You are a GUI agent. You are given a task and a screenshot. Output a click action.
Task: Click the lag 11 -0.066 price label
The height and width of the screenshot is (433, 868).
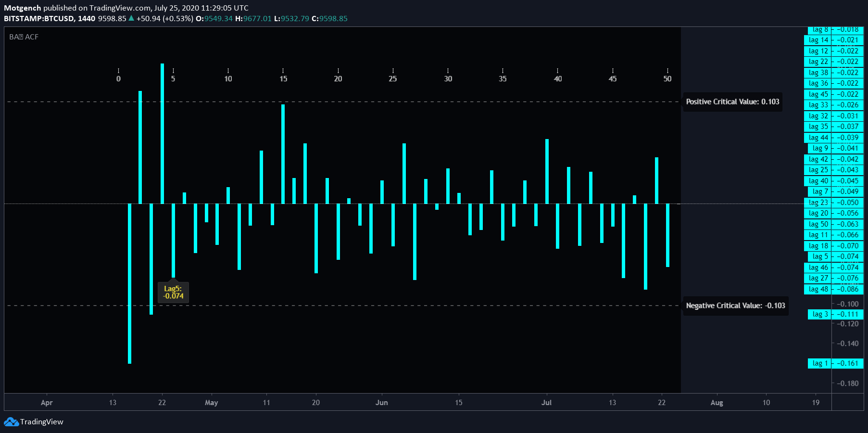(834, 235)
